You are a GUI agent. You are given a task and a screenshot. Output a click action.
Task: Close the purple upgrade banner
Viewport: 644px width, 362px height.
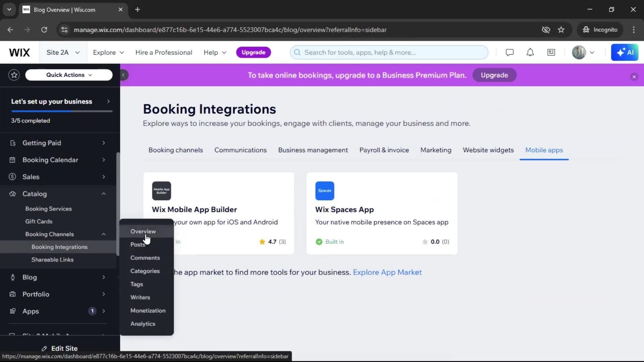click(x=634, y=77)
